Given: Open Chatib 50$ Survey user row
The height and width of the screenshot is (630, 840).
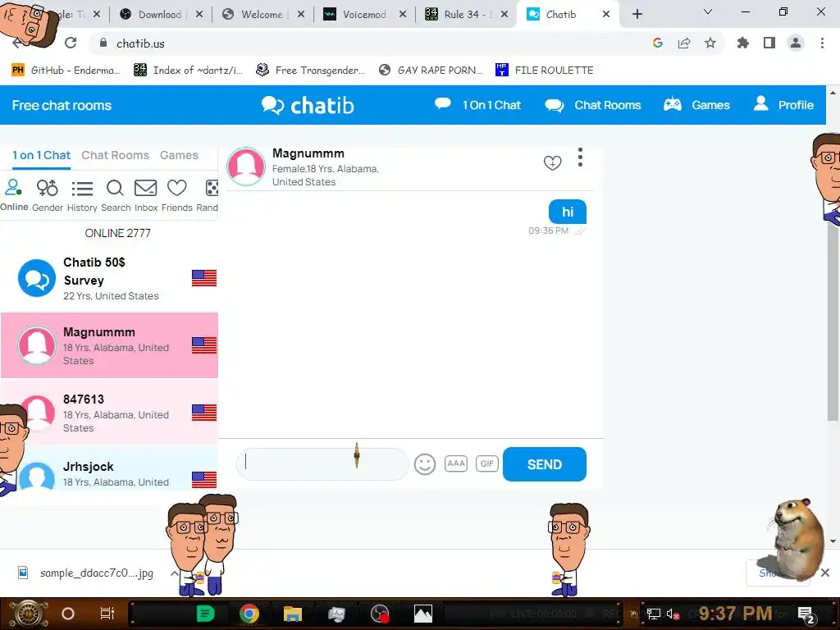Looking at the screenshot, I should click(109, 278).
